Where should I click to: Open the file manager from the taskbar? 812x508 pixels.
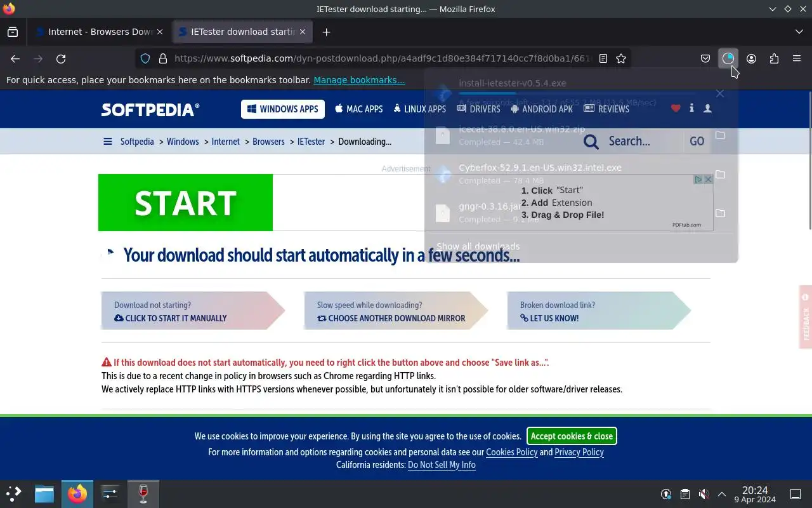44,494
